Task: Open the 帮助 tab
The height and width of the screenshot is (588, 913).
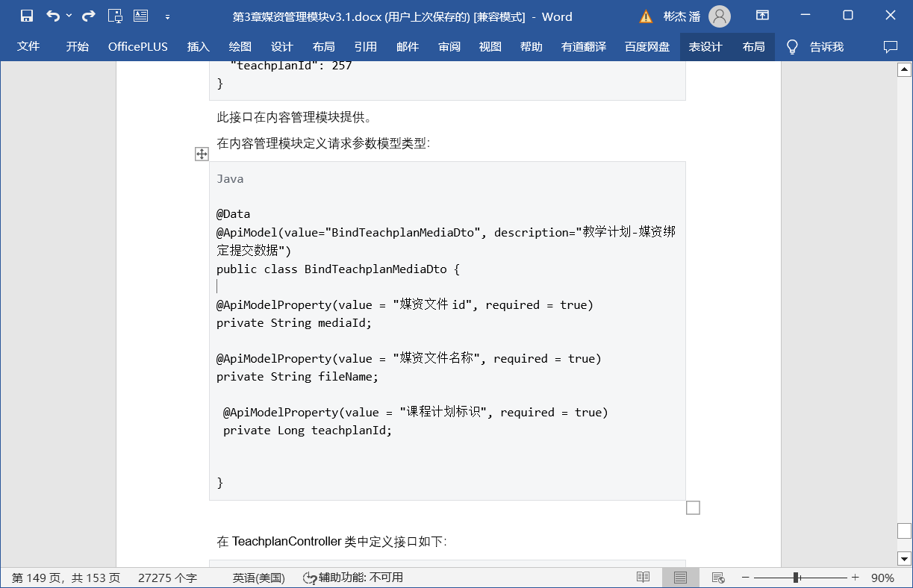Action: 532,46
